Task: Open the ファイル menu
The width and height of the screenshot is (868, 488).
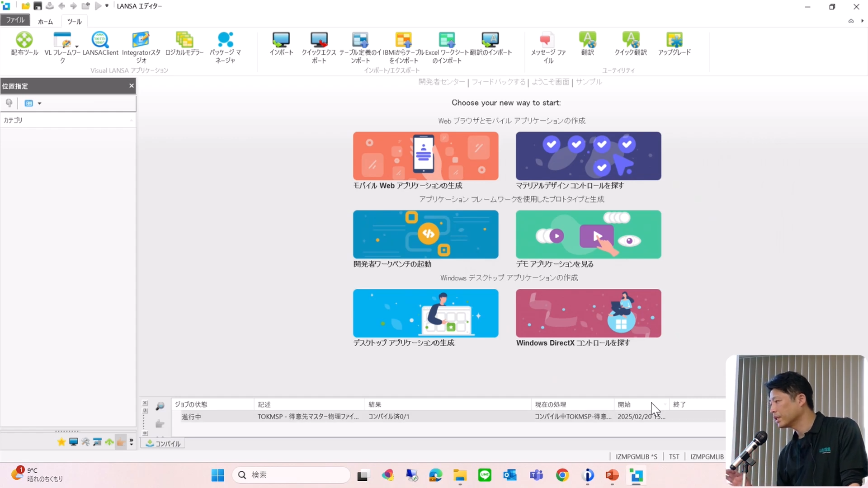Action: pyautogui.click(x=15, y=20)
